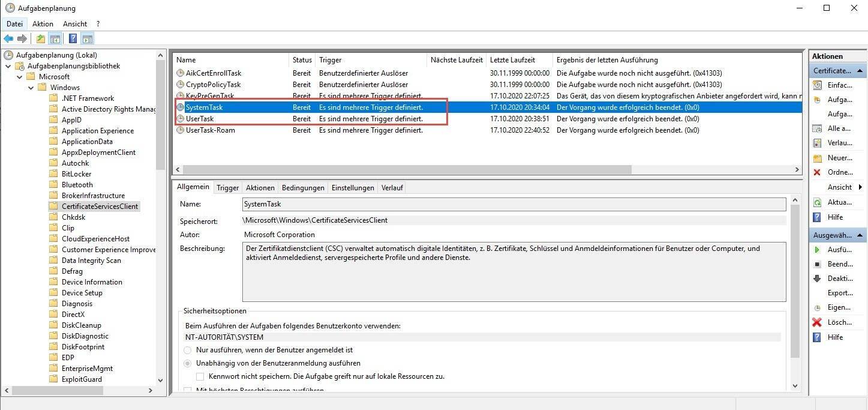Viewport: 868px width, 410px height.
Task: Click the black stop square for Beenden
Action: [817, 264]
